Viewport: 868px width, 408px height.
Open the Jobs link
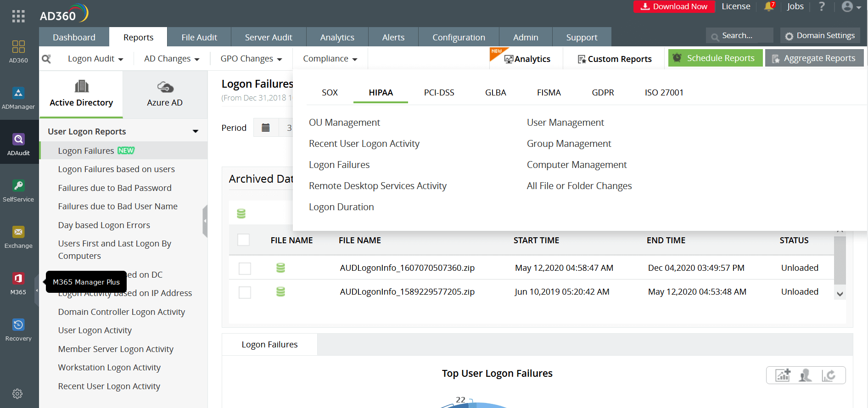795,6
